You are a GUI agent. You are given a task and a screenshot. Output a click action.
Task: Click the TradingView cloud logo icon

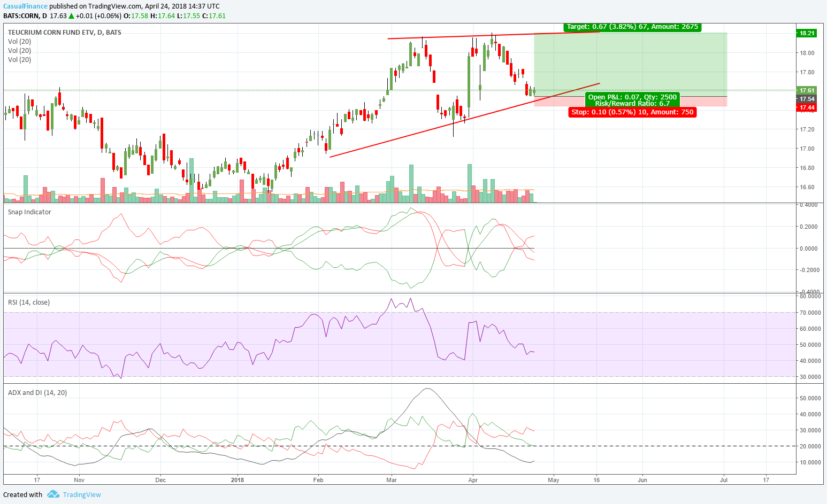(53, 494)
